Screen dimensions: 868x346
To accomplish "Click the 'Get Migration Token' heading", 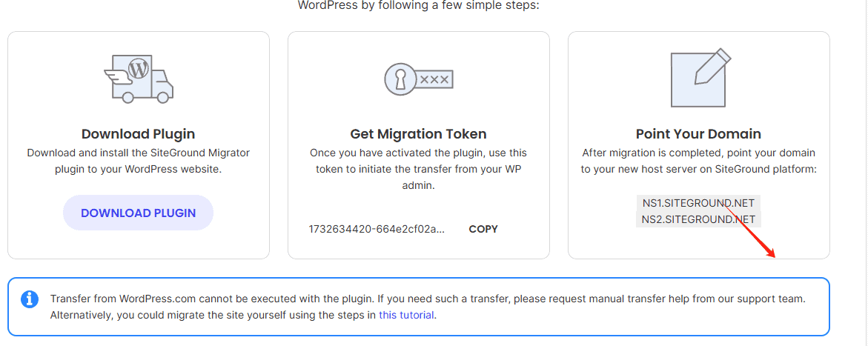I will (419, 134).
